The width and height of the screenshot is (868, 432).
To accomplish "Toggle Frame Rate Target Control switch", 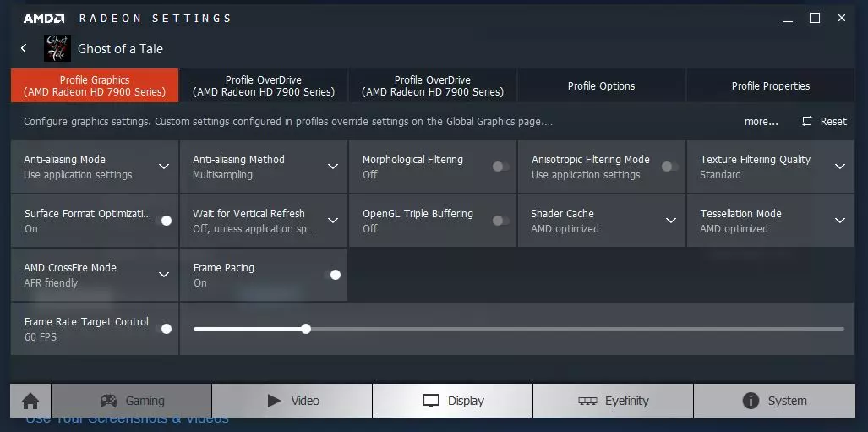I will tap(166, 329).
